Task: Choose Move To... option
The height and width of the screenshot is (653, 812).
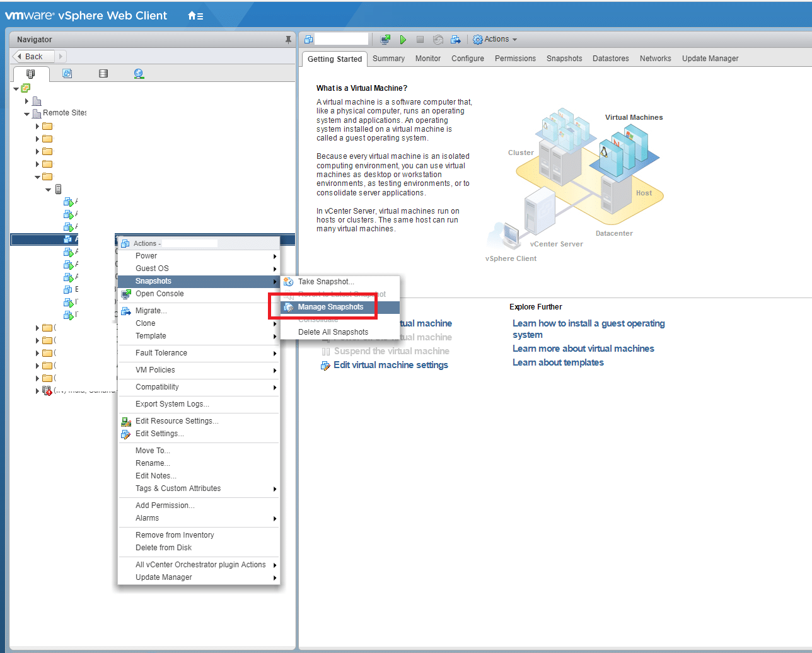Action: (199, 451)
